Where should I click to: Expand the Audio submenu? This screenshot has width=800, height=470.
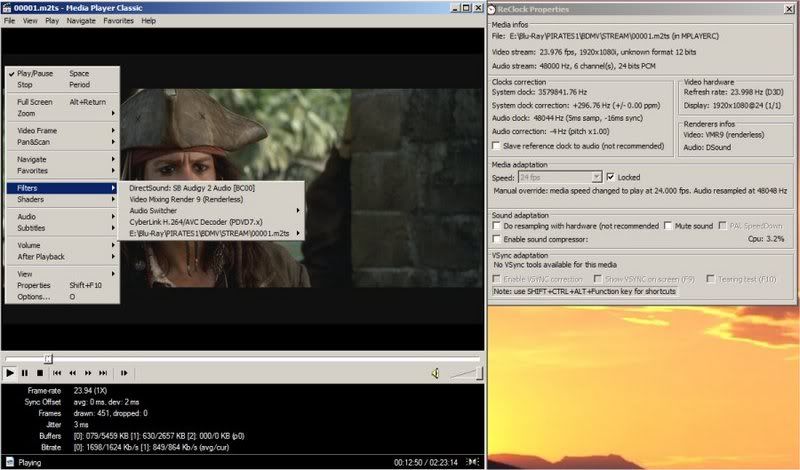[63, 216]
